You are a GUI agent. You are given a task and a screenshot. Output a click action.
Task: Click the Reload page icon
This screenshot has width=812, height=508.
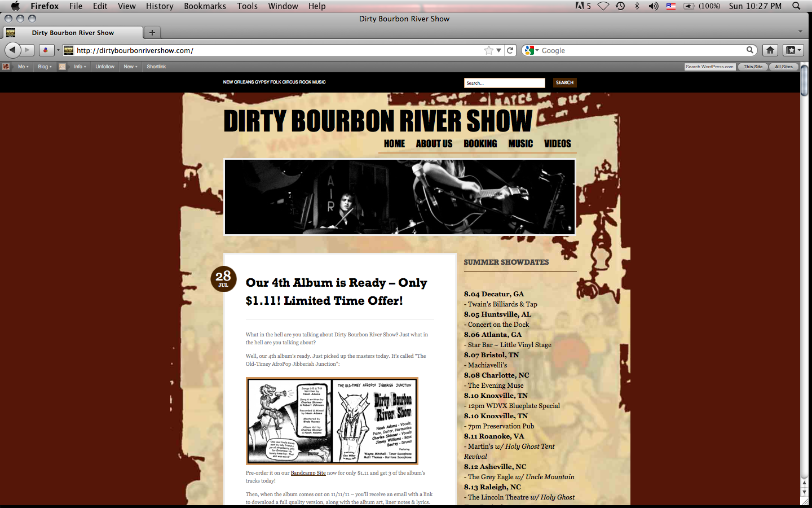tap(510, 50)
